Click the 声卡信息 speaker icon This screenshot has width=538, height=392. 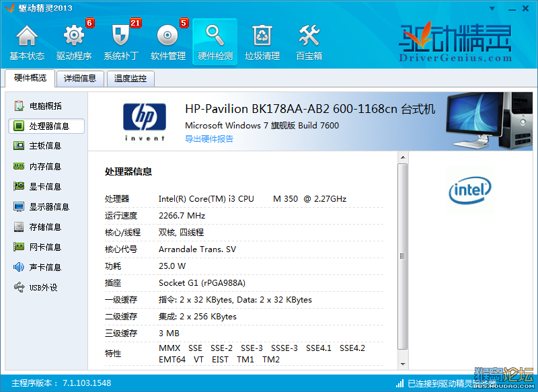(19, 267)
